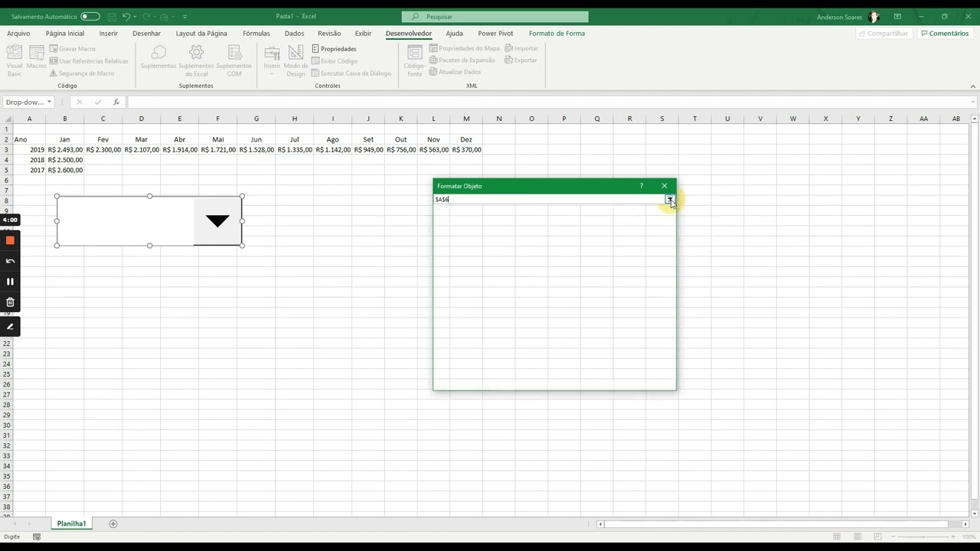Toggle Usar Referências Relativas

click(89, 60)
